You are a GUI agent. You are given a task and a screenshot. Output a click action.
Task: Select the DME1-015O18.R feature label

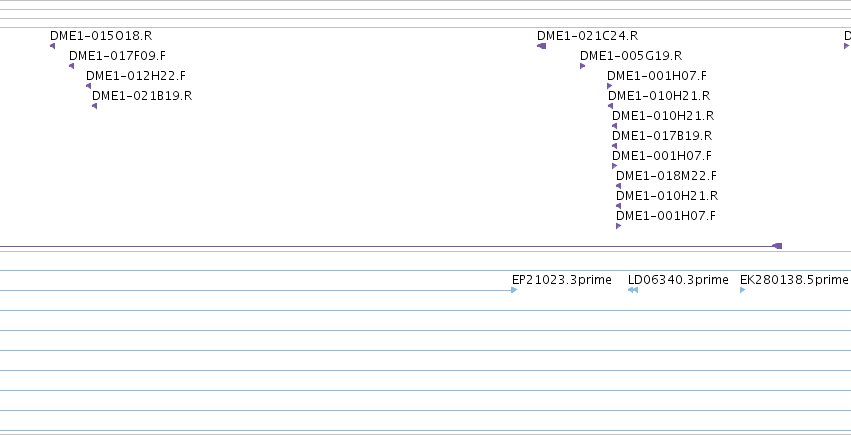(101, 36)
